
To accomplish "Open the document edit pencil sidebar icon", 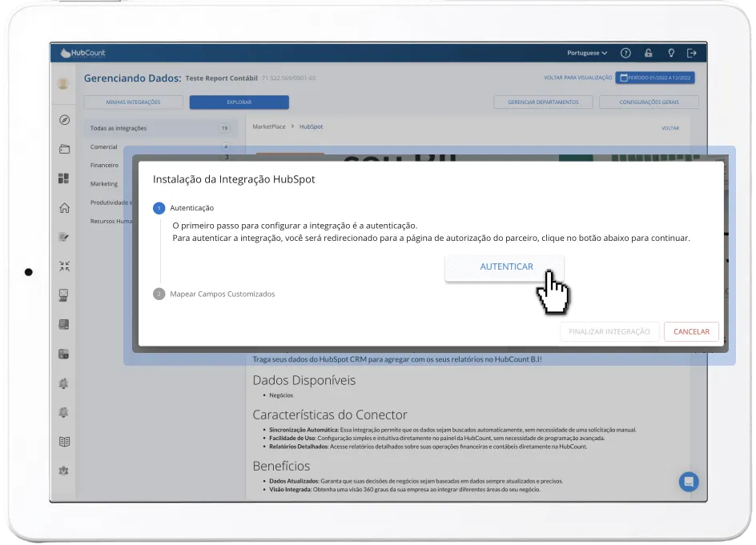I will (x=64, y=237).
